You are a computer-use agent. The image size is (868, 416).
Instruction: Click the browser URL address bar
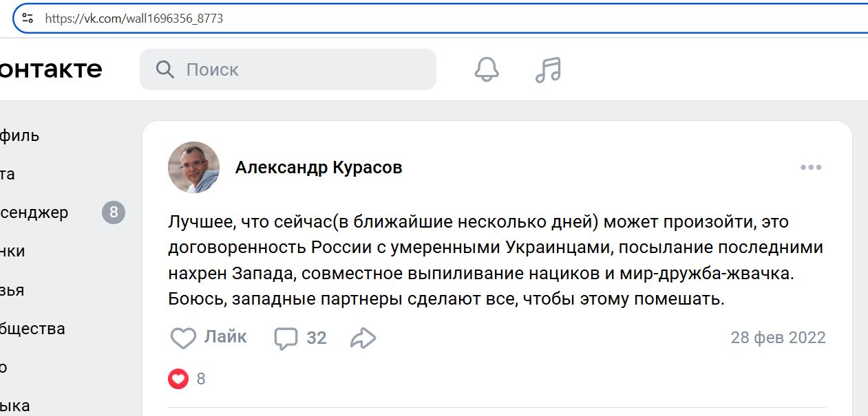[413, 19]
